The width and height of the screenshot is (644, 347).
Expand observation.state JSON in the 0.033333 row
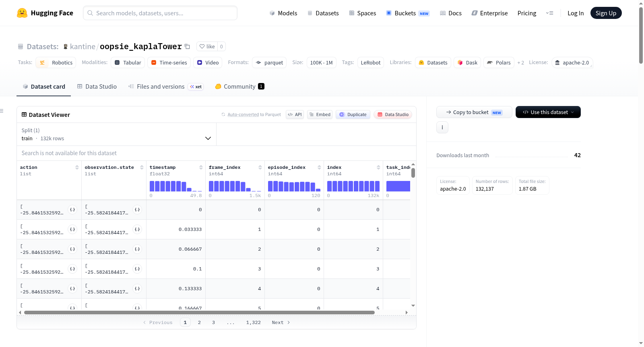[x=137, y=229]
